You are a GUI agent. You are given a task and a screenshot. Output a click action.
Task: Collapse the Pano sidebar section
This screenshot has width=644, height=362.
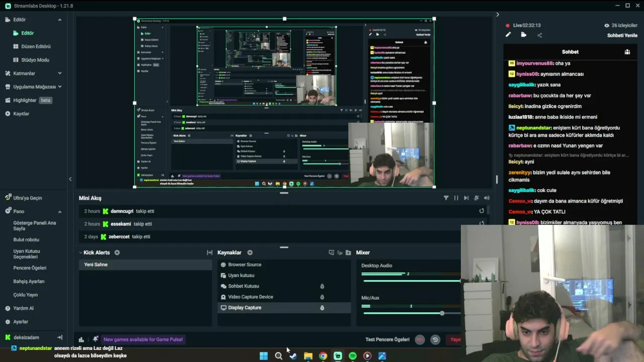tap(59, 212)
